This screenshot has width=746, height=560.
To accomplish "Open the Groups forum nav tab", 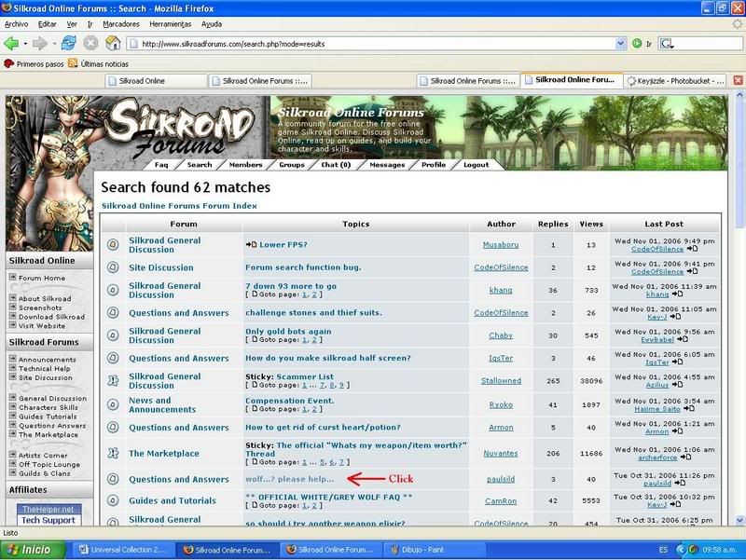I will point(292,165).
